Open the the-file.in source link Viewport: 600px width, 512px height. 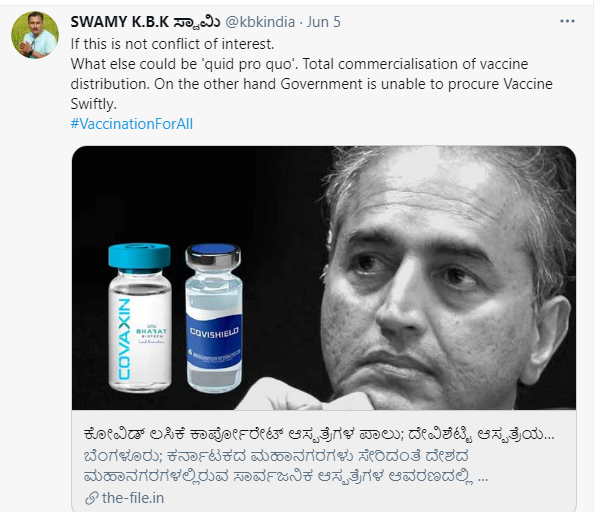(x=133, y=498)
